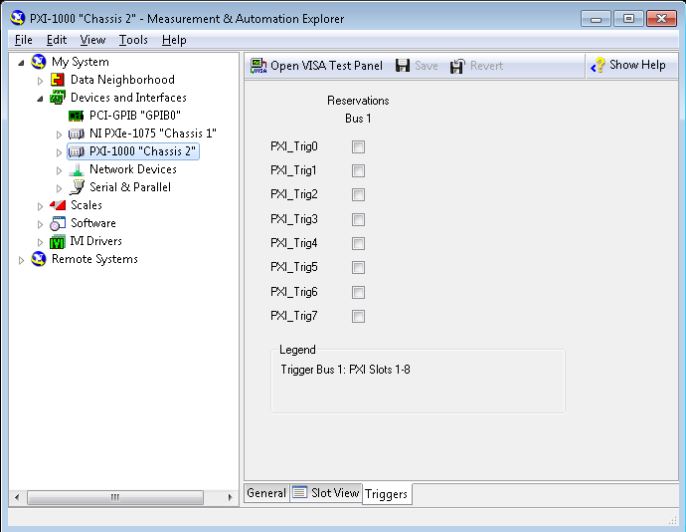Click the Data Neighborhood icon

(58, 80)
